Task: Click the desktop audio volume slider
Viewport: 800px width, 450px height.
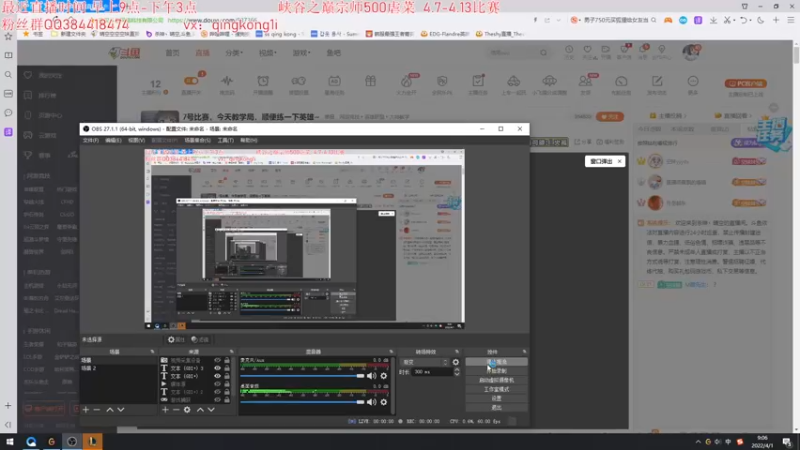Action: [x=302, y=402]
